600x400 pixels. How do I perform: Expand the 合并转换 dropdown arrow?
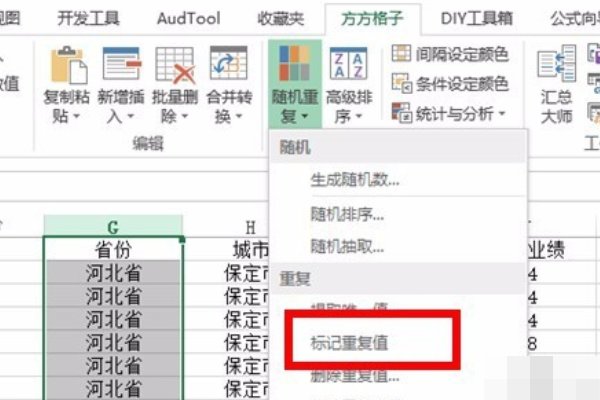click(239, 116)
